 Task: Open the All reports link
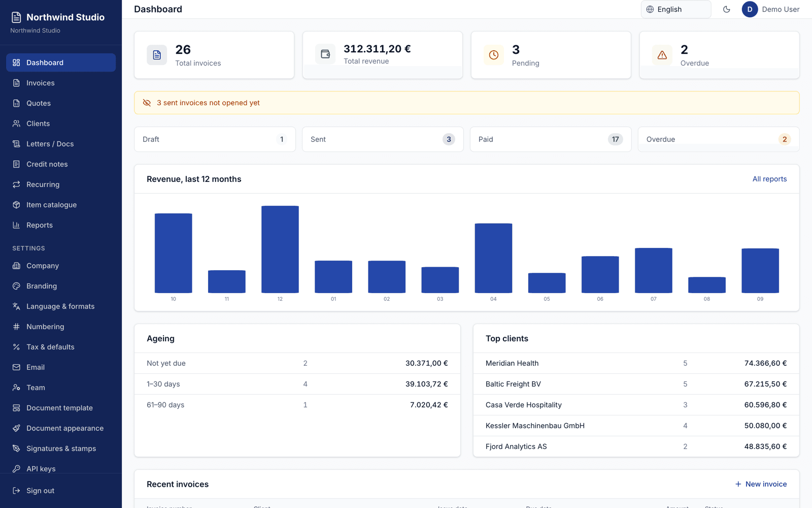769,179
